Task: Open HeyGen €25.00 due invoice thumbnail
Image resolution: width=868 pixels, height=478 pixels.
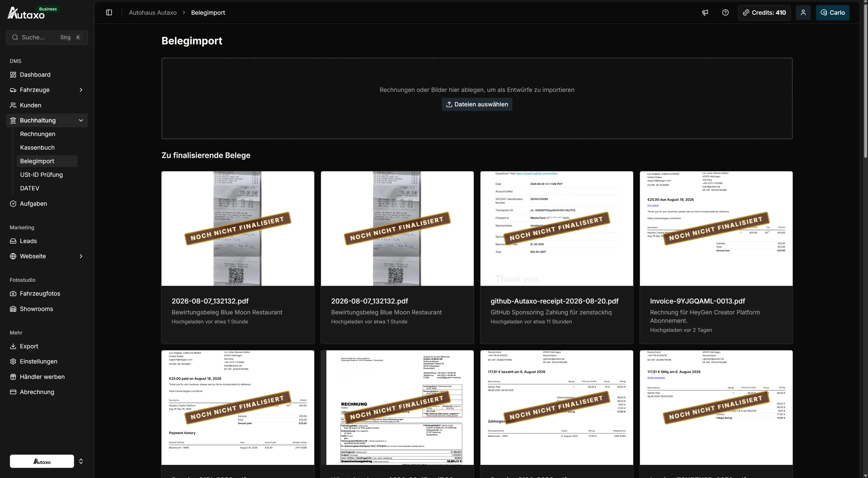Action: coord(716,229)
